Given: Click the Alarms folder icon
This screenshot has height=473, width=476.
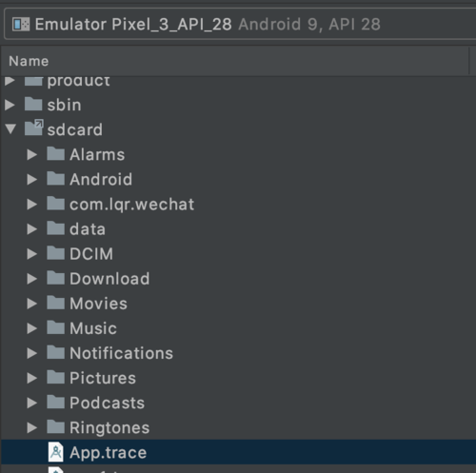Looking at the screenshot, I should coord(56,153).
